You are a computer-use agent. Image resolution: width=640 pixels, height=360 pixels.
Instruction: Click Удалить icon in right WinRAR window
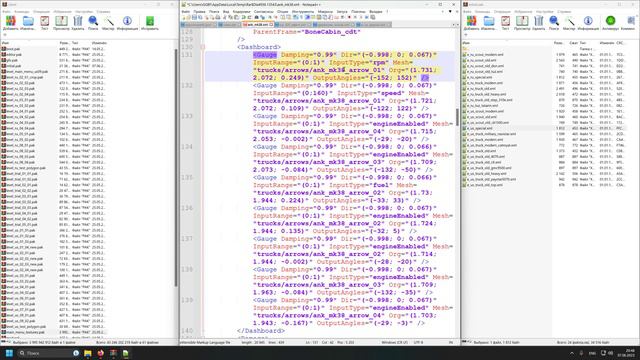pos(539,23)
